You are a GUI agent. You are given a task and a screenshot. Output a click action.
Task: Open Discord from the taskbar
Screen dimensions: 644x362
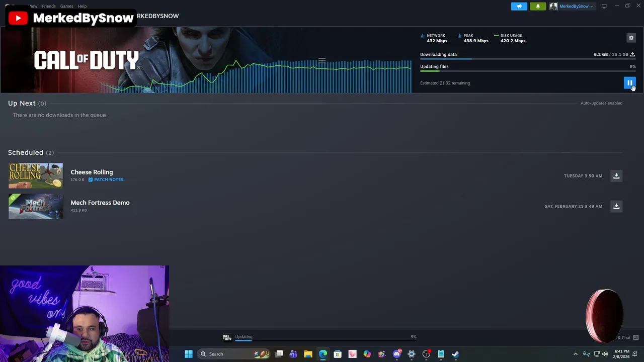coord(397,354)
